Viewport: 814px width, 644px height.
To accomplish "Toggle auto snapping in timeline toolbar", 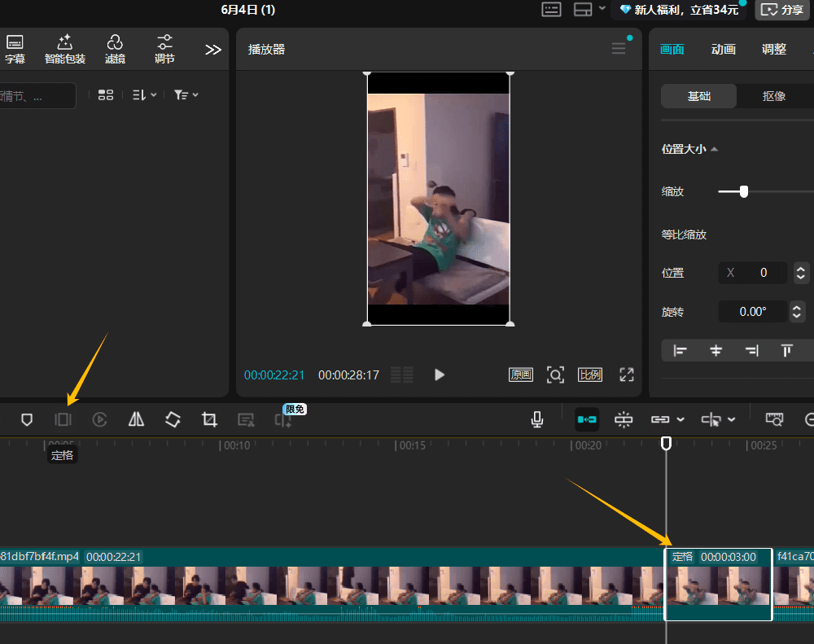I will [x=624, y=419].
